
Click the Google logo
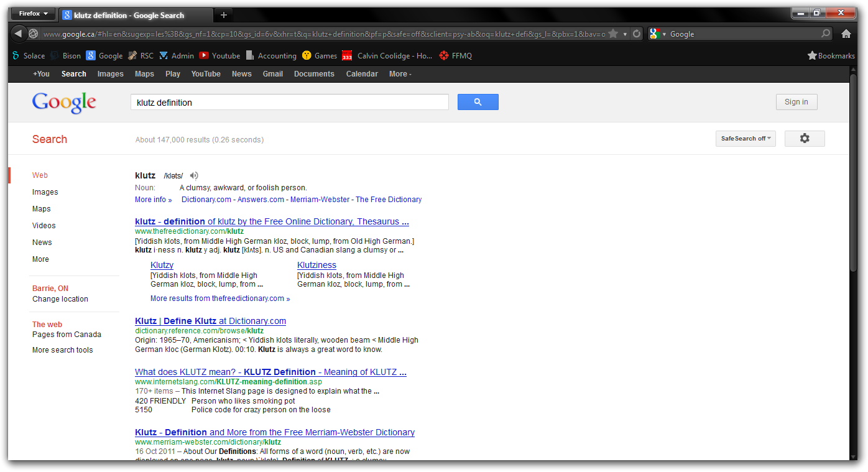(x=64, y=103)
